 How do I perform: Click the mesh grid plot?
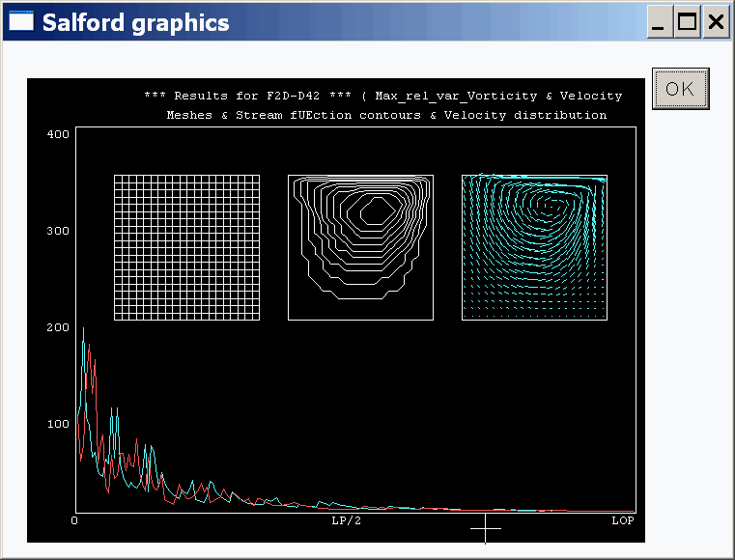click(x=187, y=248)
